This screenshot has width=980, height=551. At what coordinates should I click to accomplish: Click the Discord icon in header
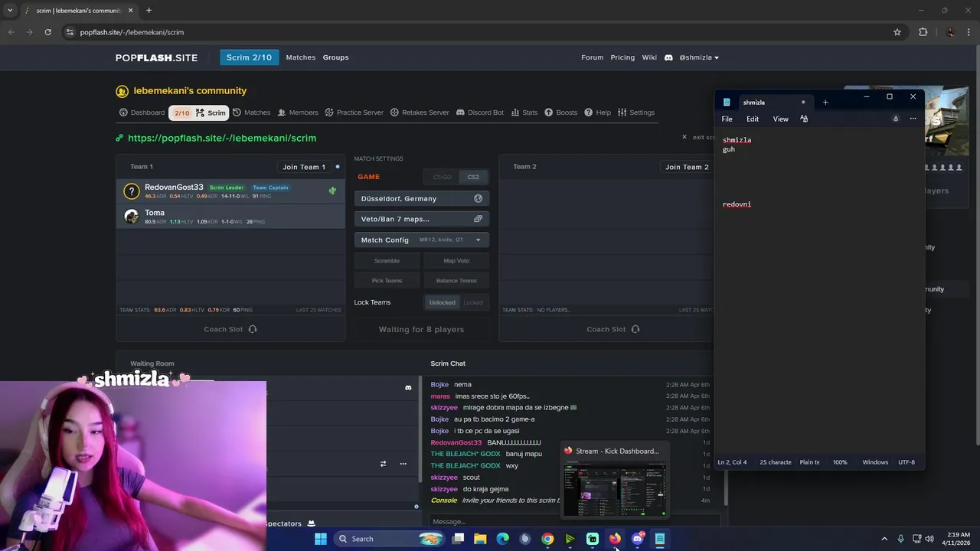coord(668,57)
